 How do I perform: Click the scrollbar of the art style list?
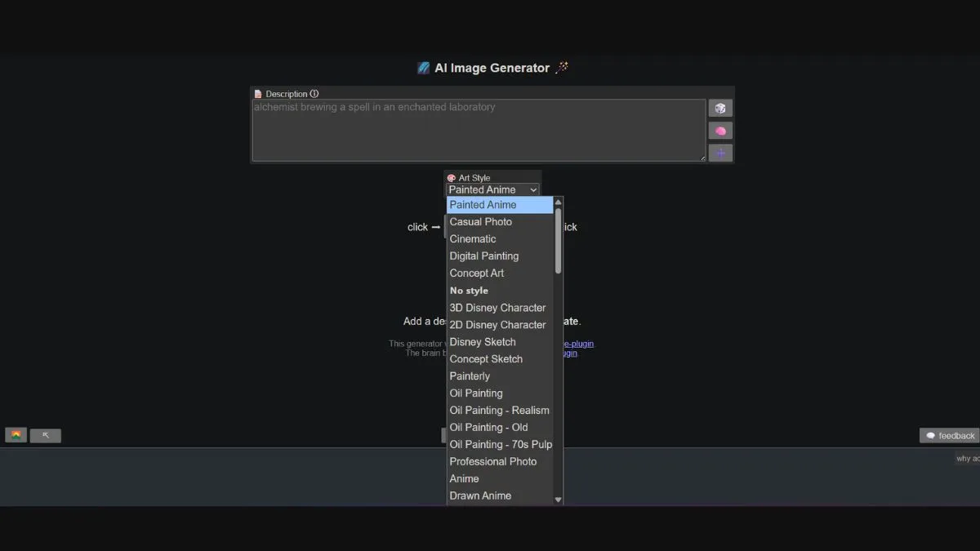pyautogui.click(x=558, y=237)
